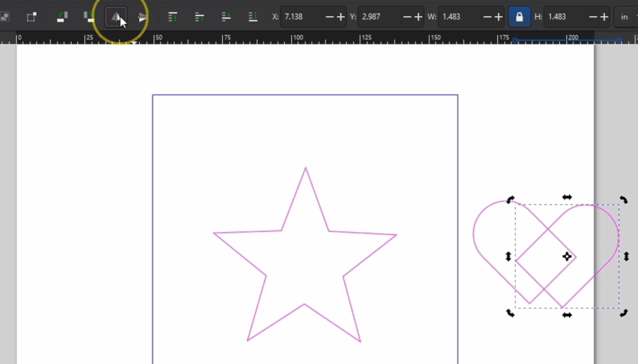Increase the X value with plus
Image resolution: width=638 pixels, height=364 pixels.
tap(341, 16)
